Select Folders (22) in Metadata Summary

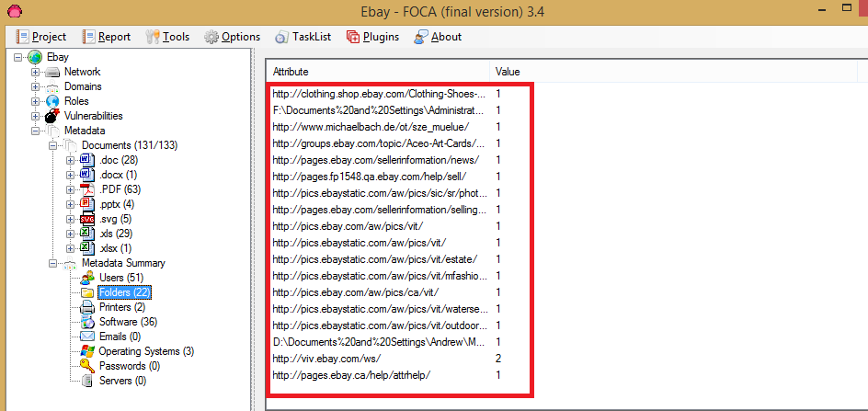(124, 291)
